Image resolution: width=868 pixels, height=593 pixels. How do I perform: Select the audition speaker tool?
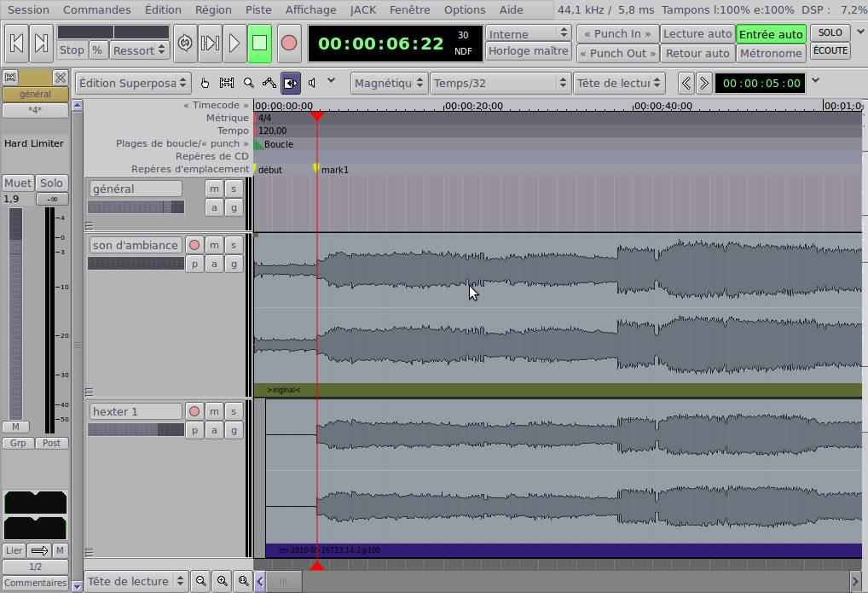(x=312, y=83)
